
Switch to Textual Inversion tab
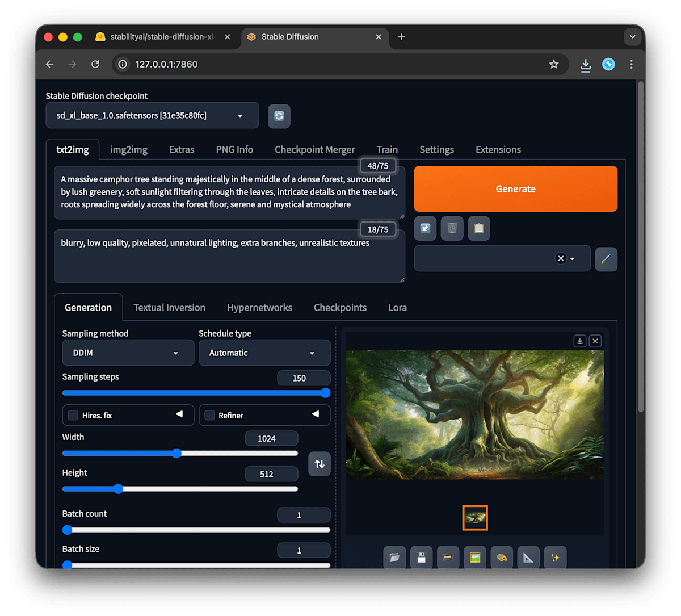click(169, 307)
